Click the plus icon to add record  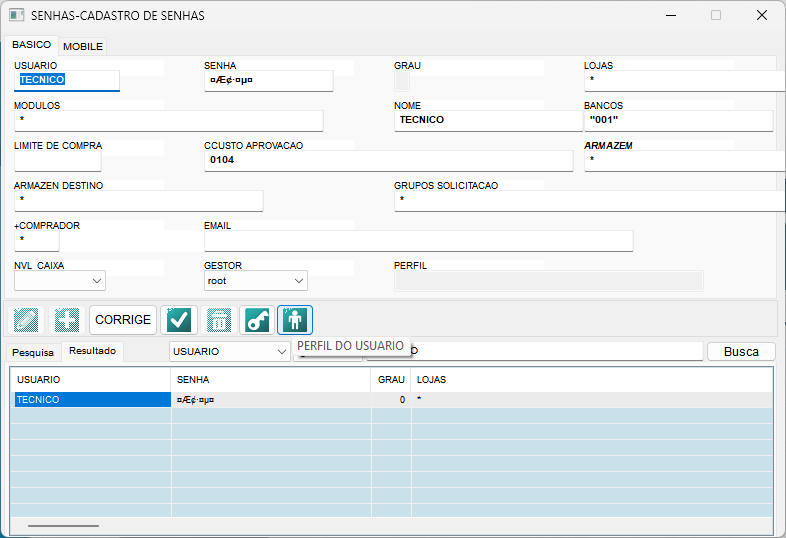(x=66, y=320)
